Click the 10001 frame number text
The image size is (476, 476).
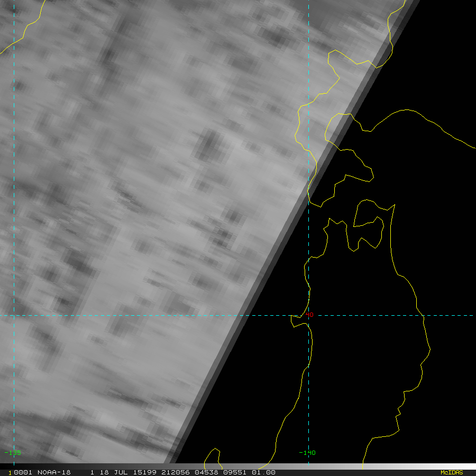click(x=20, y=472)
